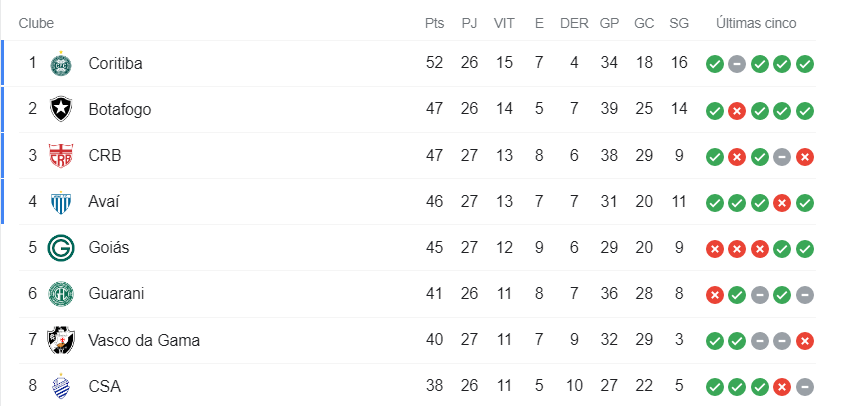
Task: Click the SG column header
Action: pos(679,23)
